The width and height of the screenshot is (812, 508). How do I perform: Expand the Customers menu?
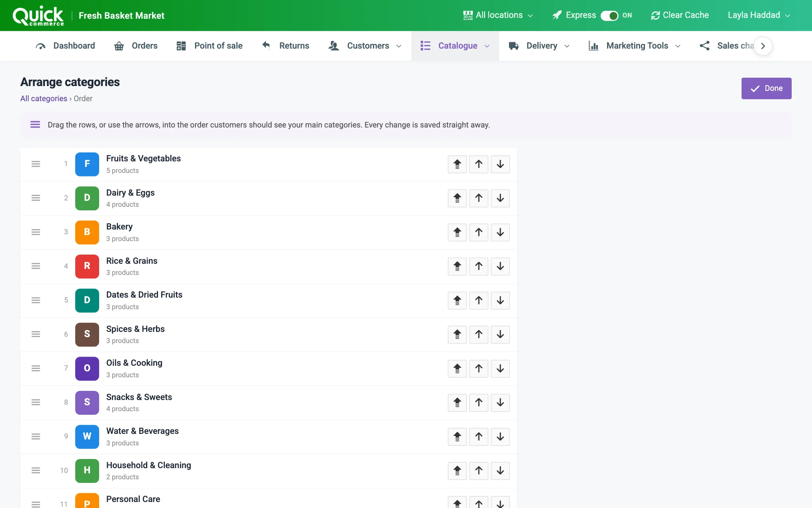click(x=365, y=46)
